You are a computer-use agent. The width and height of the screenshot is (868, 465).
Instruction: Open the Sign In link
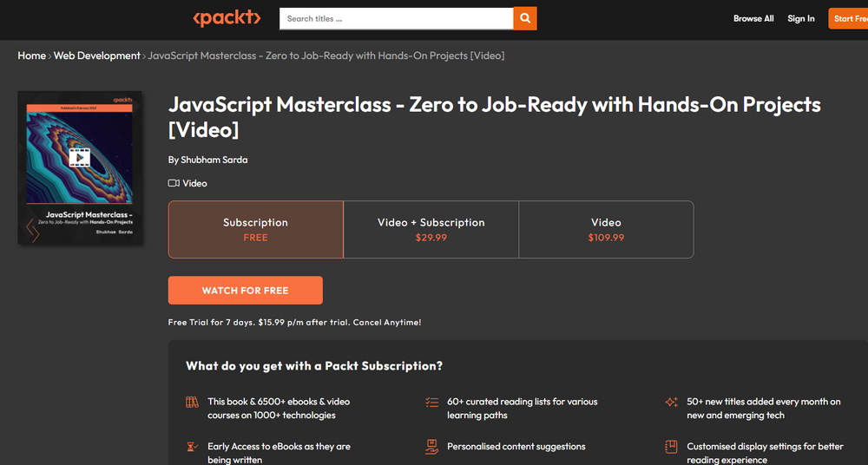[x=801, y=18]
